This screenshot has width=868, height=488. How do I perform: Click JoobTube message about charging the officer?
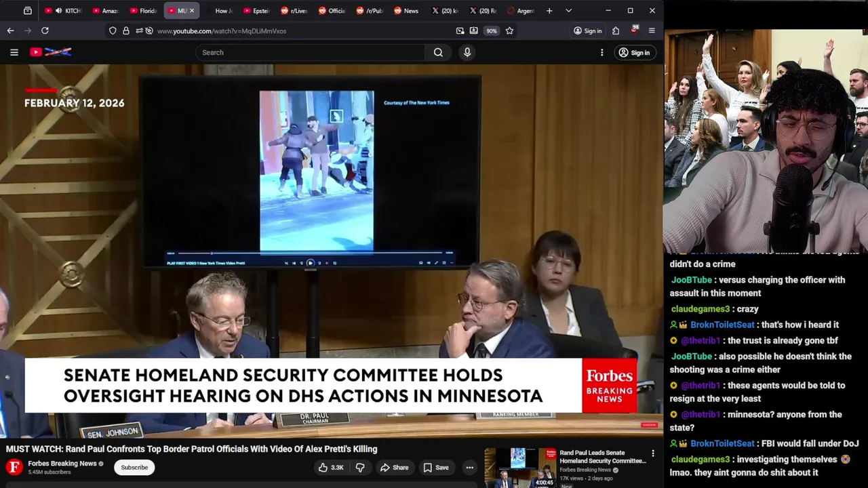757,286
